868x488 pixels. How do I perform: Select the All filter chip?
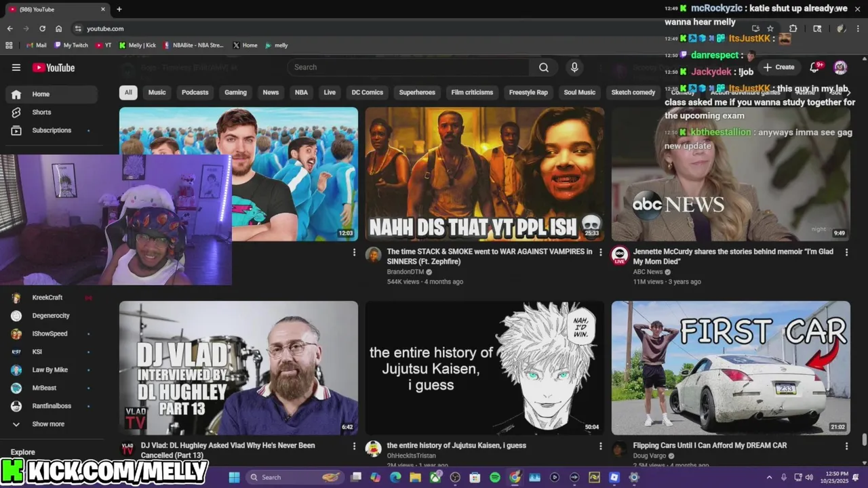tap(128, 92)
